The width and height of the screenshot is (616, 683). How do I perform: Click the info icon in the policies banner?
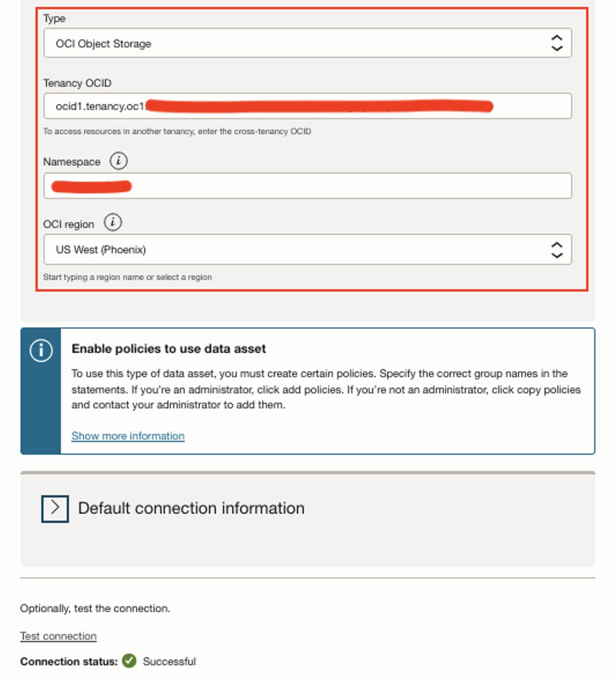click(41, 351)
